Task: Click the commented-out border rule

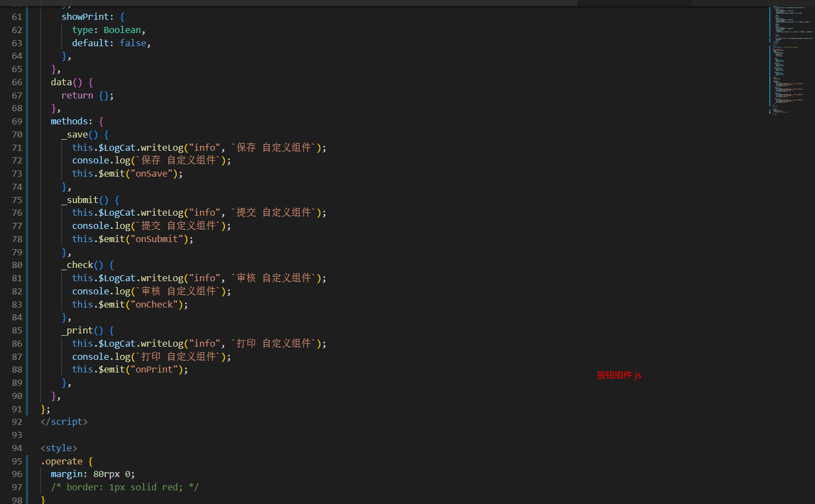Action: click(124, 487)
